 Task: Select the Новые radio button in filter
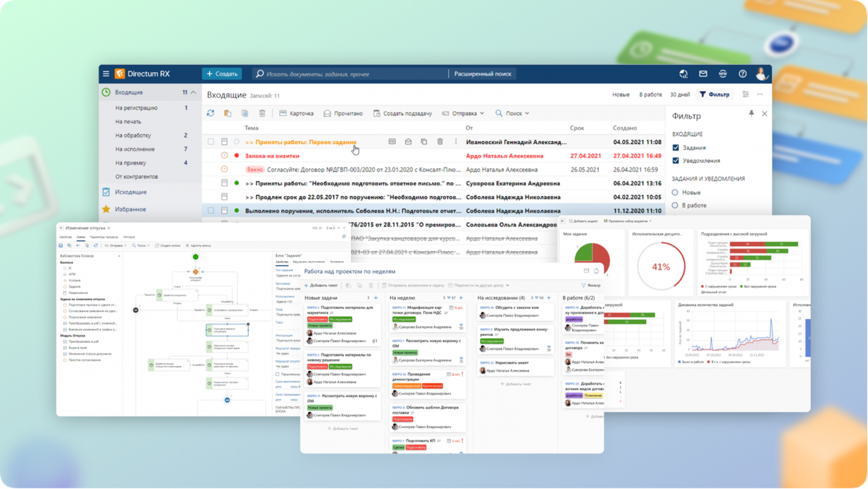coord(675,192)
